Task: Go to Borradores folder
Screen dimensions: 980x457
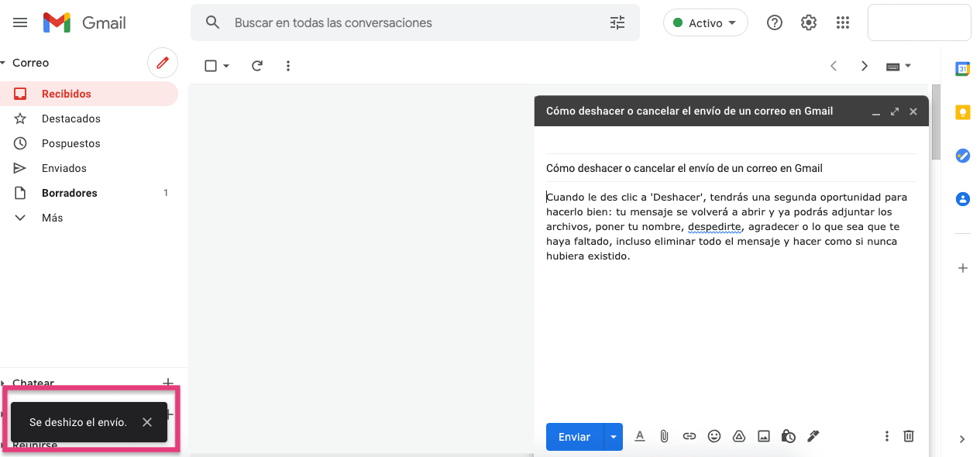Action: 69,193
